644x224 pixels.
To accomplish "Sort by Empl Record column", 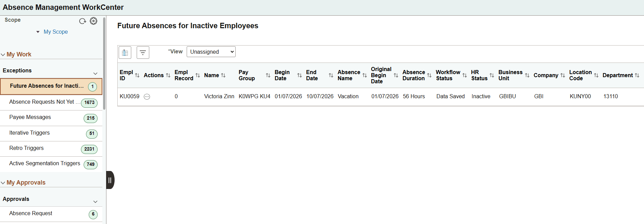I will tap(198, 75).
